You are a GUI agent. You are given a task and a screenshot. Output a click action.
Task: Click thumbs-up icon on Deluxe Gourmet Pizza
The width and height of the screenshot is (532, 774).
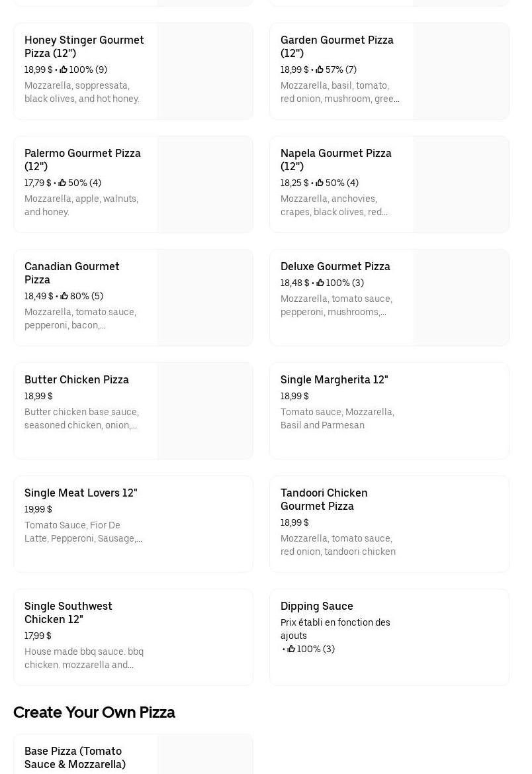320,283
